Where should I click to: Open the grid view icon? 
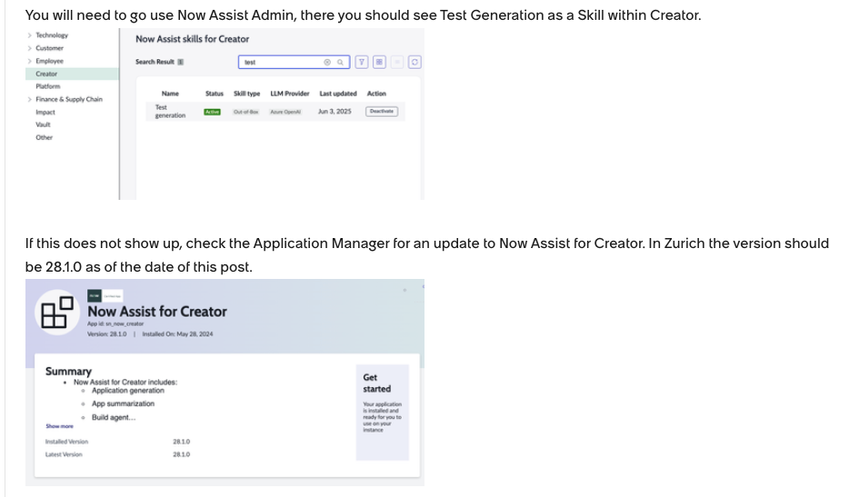tap(379, 62)
